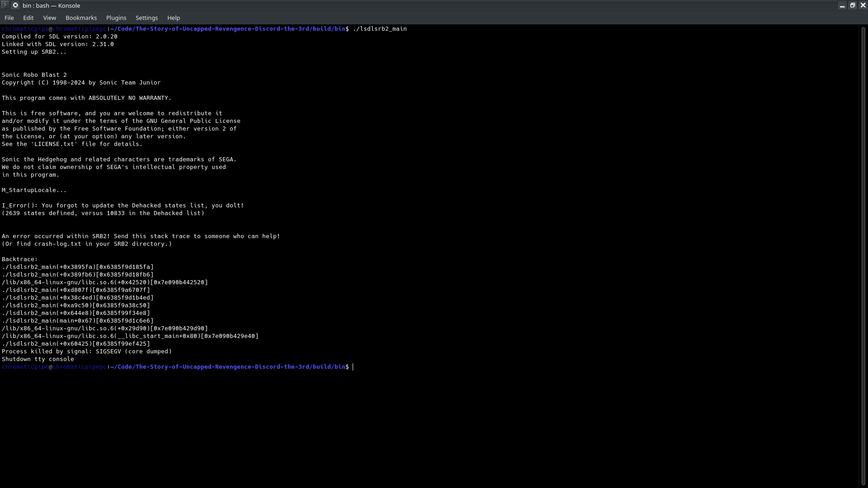Click the 'Setting up SRB2...' line
Screen dimensions: 868x488
point(34,52)
